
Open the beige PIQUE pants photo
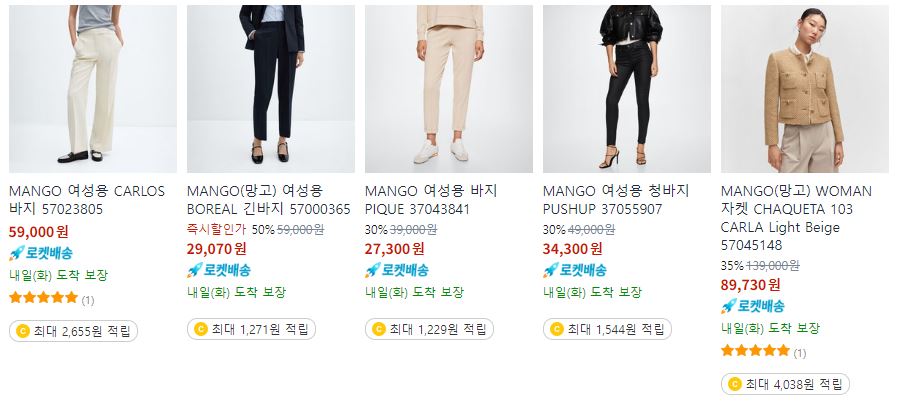click(x=449, y=89)
